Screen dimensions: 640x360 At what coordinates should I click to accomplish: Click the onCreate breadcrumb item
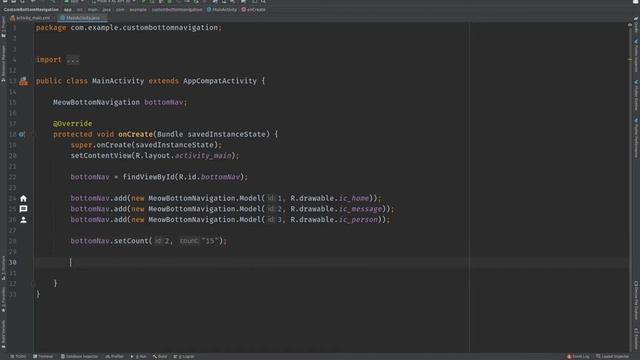pos(253,9)
